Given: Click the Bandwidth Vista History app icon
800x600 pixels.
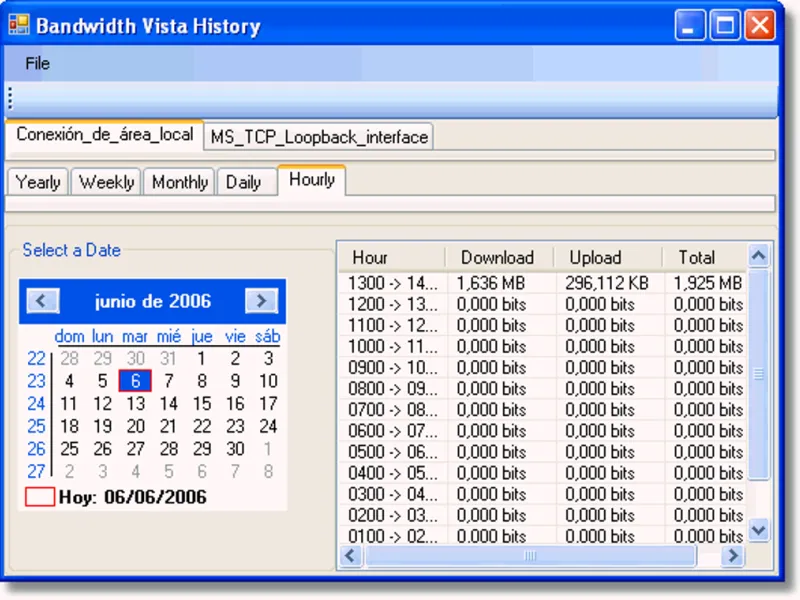Looking at the screenshot, I should tap(19, 24).
